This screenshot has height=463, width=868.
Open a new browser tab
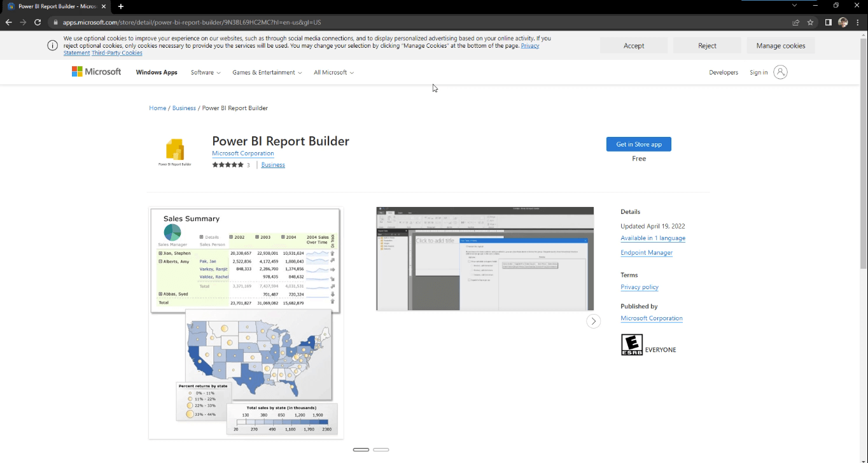[121, 6]
